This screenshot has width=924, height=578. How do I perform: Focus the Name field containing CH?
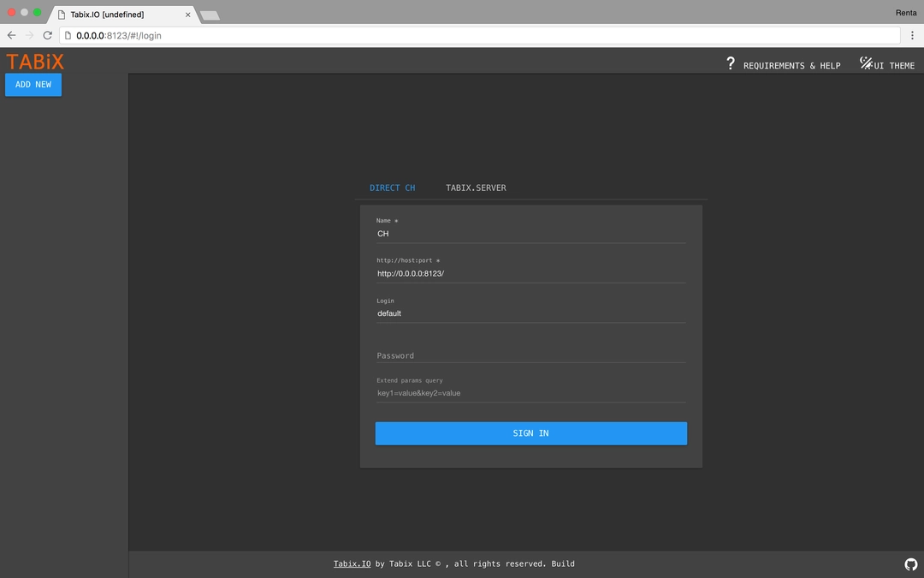(x=531, y=234)
